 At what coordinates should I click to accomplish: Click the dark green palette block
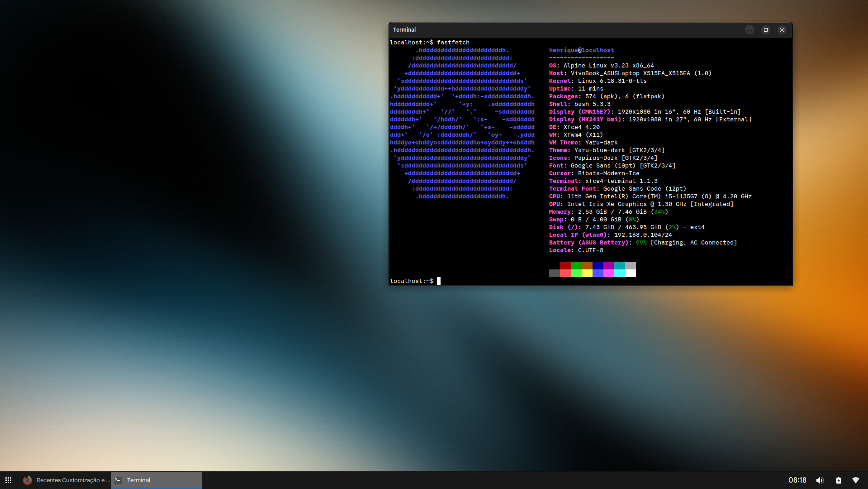576,265
